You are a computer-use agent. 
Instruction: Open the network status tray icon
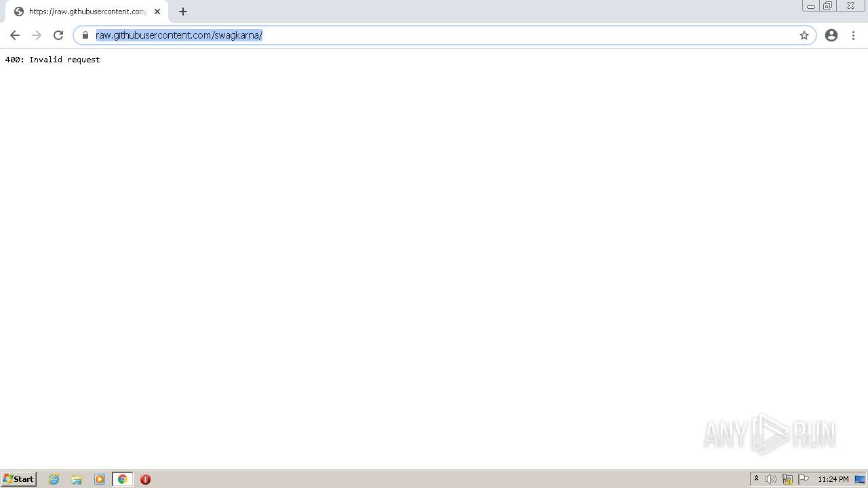click(787, 479)
